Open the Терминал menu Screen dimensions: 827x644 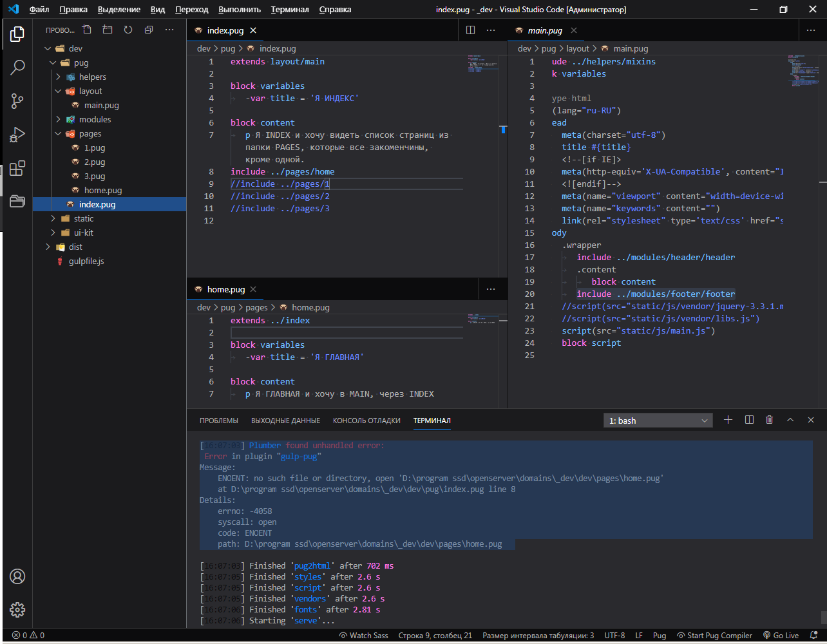coord(290,10)
